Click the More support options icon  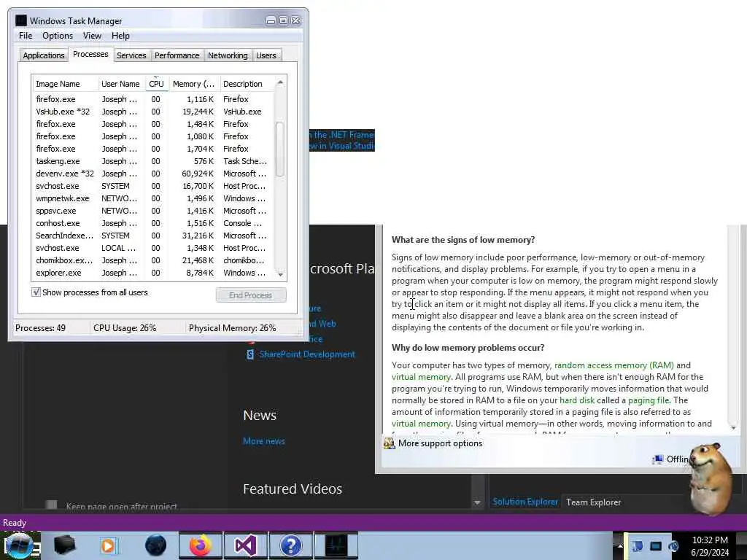click(x=390, y=443)
